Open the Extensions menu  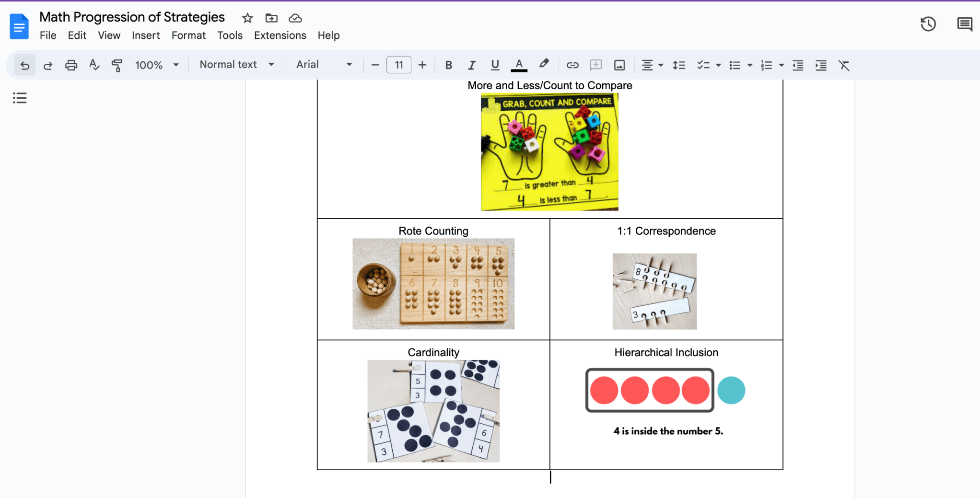(280, 35)
